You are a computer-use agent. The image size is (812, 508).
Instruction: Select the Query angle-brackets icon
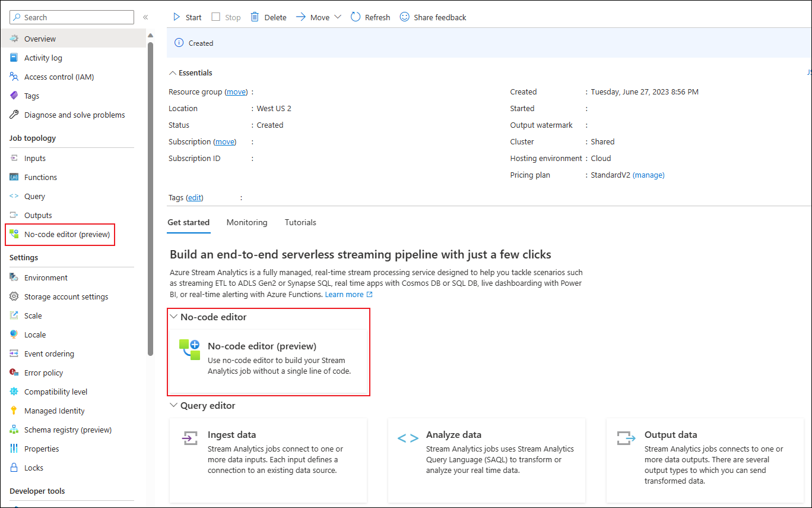pos(14,196)
